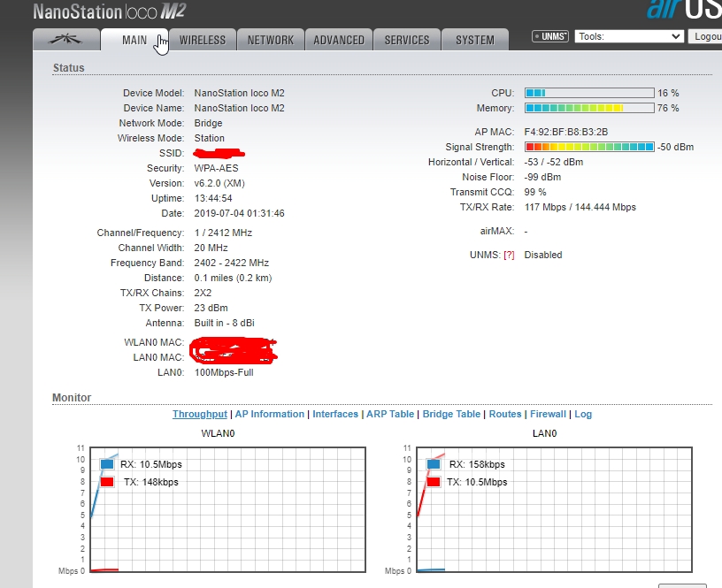Click the UNMS status text Disabled
This screenshot has width=722, height=588.
[x=543, y=255]
